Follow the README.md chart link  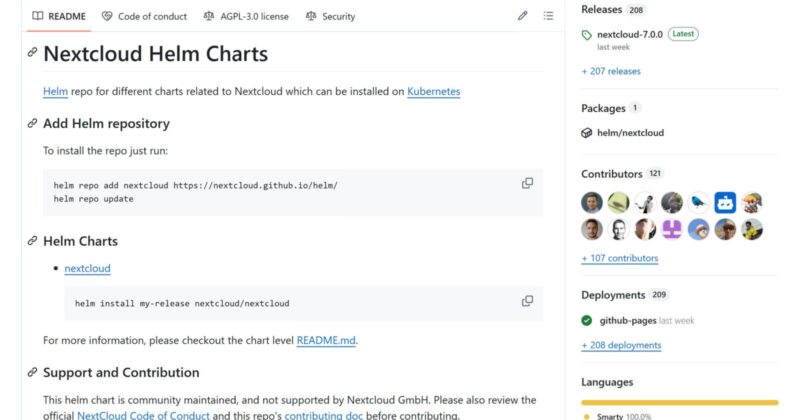[326, 340]
